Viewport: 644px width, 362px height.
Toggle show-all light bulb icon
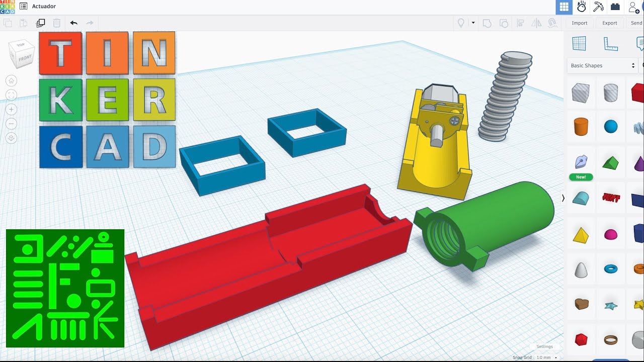click(460, 23)
